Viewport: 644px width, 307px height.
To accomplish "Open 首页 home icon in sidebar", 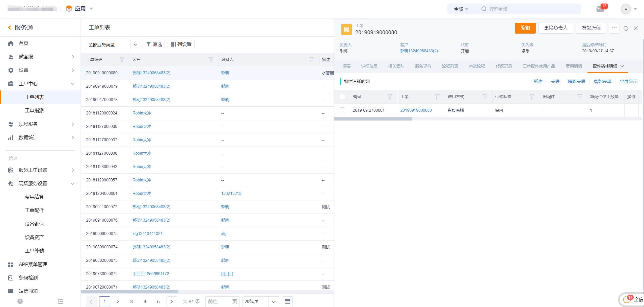I will point(11,43).
